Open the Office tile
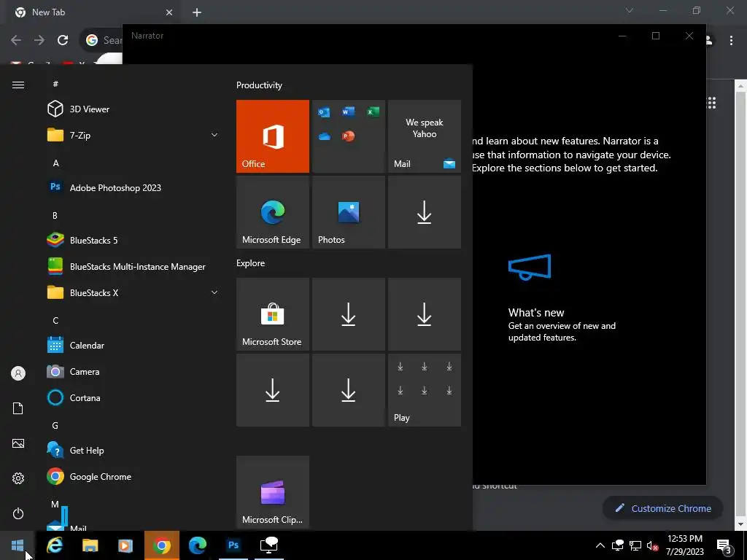Screen dimensions: 747x560 (x=273, y=136)
